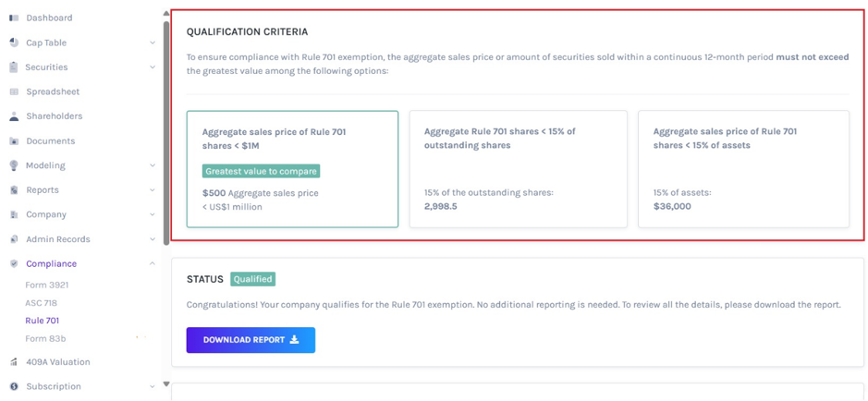Select the Compliance menu label
This screenshot has width=868, height=401.
coord(52,264)
